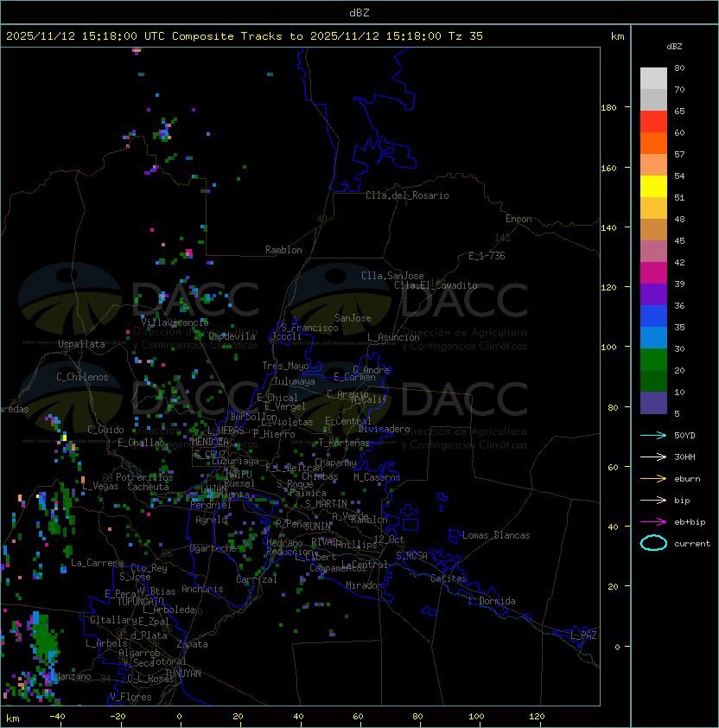The image size is (719, 728).
Task: Click the cyan 'current' ellipse in legend
Action: pos(653,543)
